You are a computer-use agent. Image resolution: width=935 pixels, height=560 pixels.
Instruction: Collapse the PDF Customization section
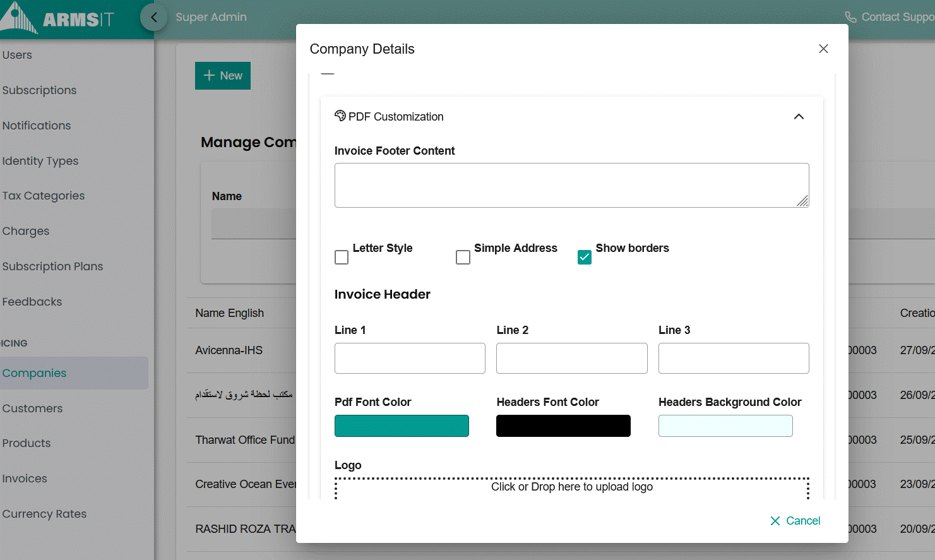coord(799,116)
